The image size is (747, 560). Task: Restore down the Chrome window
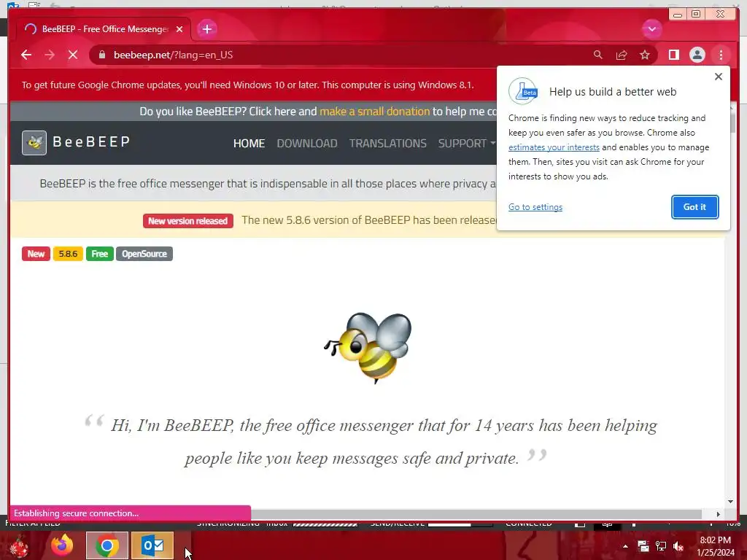(x=696, y=15)
